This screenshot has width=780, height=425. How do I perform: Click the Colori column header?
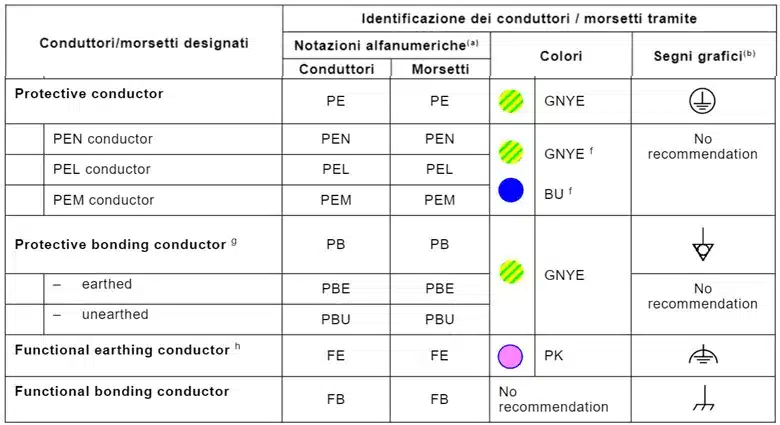561,57
